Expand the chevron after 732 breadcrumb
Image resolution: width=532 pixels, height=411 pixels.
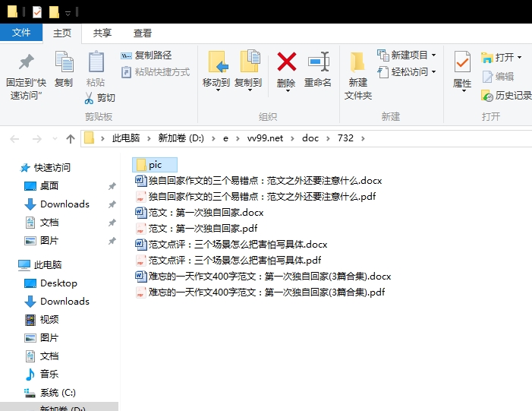[363, 138]
